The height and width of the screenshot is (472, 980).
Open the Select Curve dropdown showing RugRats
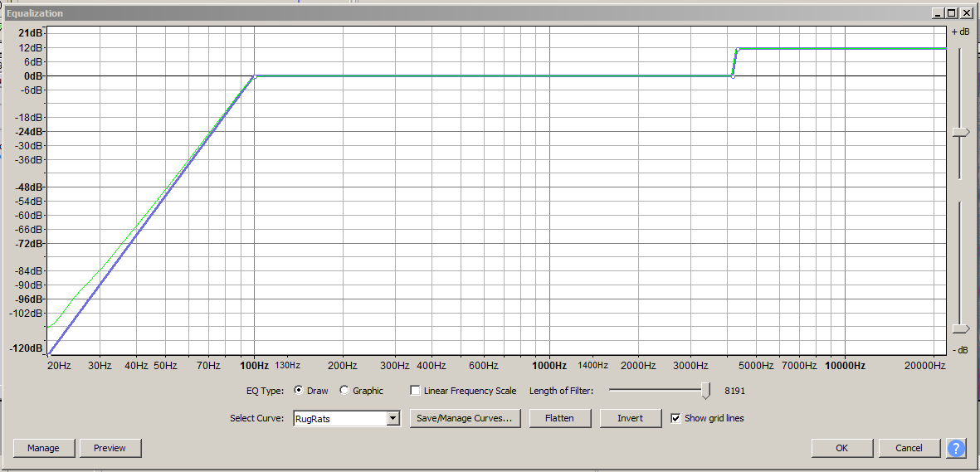[393, 419]
